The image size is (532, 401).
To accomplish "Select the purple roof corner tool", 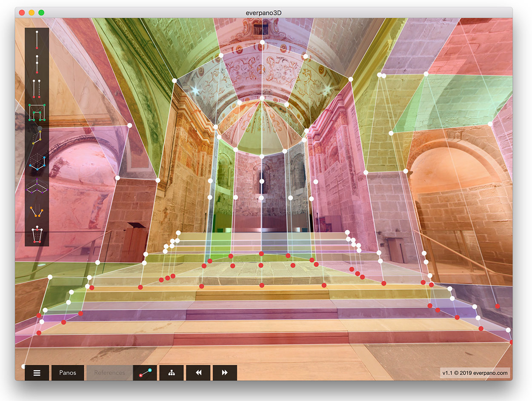I will (37, 186).
